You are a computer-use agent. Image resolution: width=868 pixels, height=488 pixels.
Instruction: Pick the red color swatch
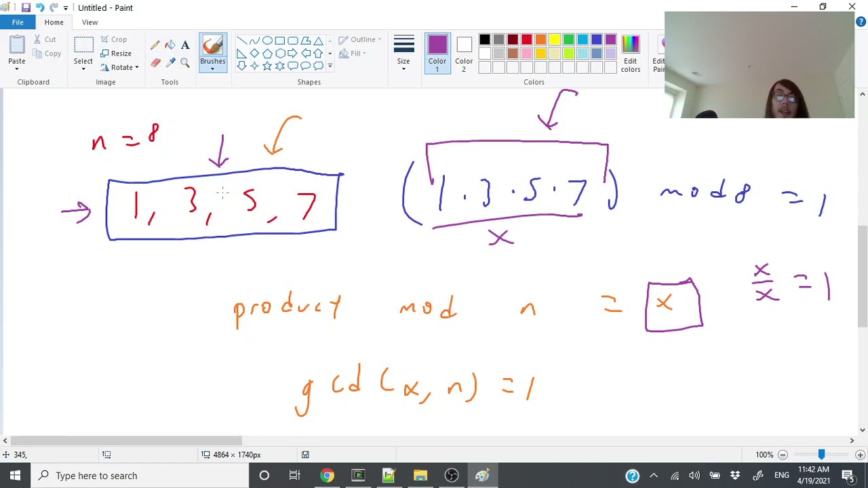tap(526, 40)
